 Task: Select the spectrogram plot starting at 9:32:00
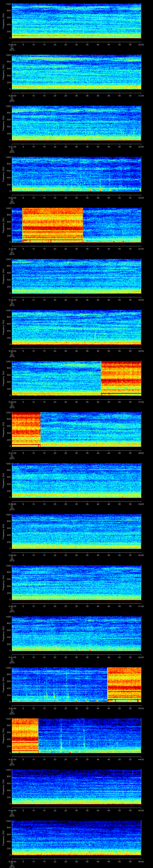[76, 174]
